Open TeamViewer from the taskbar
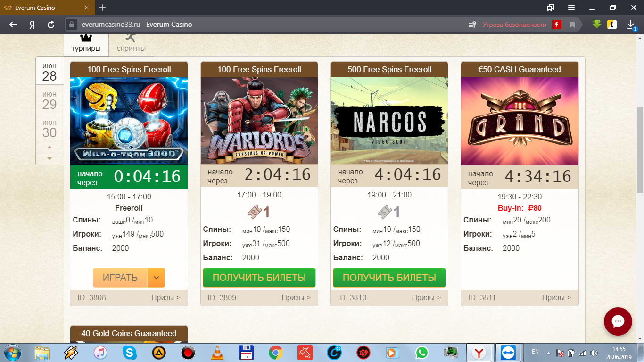 coord(509,353)
